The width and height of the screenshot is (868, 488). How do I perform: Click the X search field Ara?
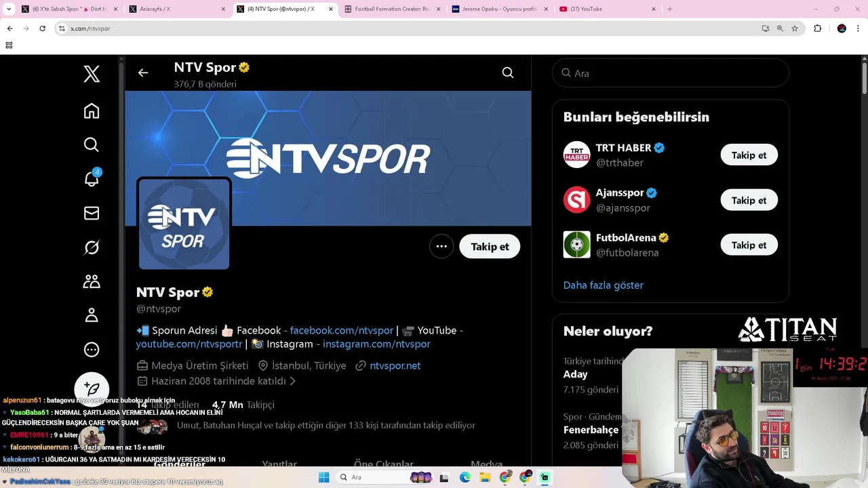(x=670, y=73)
